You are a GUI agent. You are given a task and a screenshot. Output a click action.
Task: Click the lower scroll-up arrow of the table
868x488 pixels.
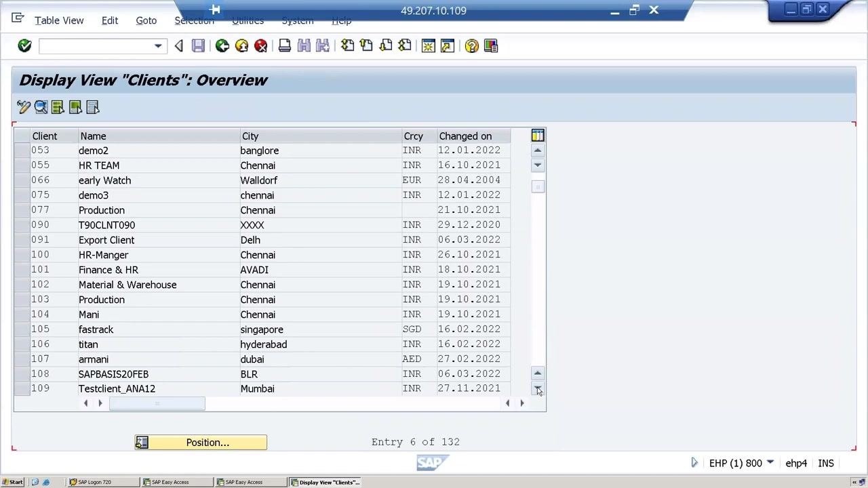tap(538, 373)
